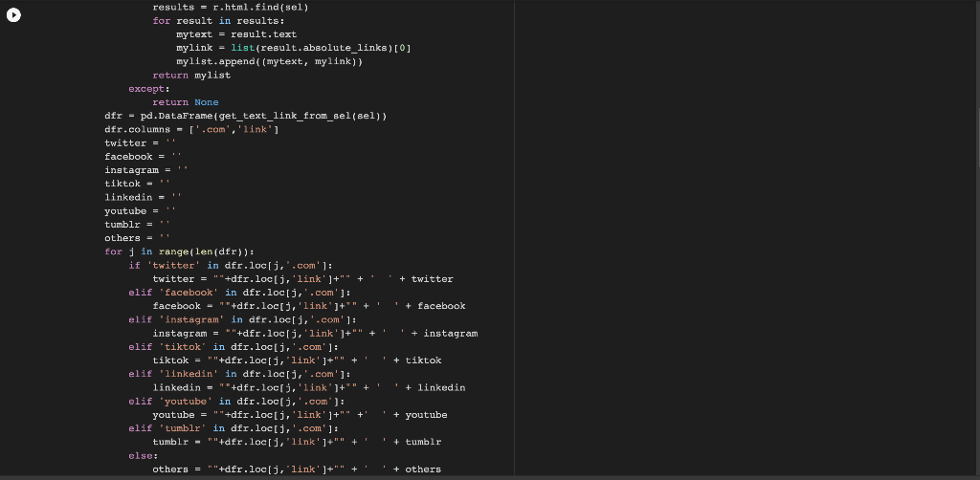
Task: Click the 'dfr = pd.DataFrame(...)' line
Action: pos(246,116)
